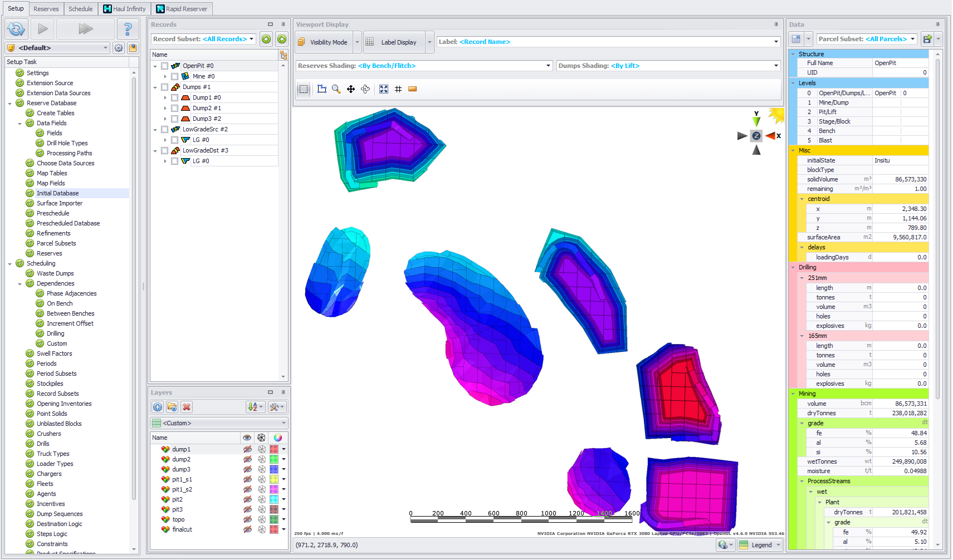Open the help question mark button
The width and height of the screenshot is (953, 560).
point(128,29)
